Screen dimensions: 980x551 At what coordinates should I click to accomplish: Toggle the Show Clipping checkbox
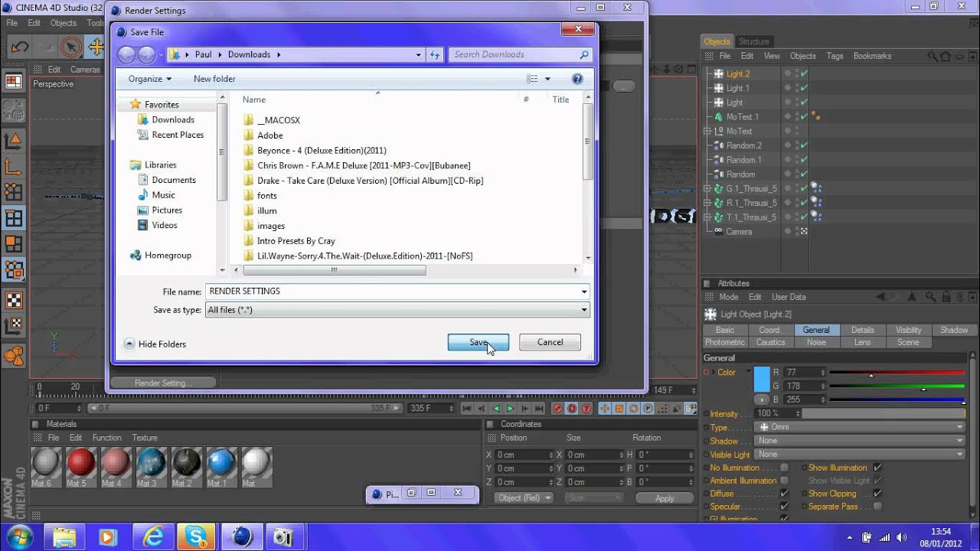click(877, 494)
